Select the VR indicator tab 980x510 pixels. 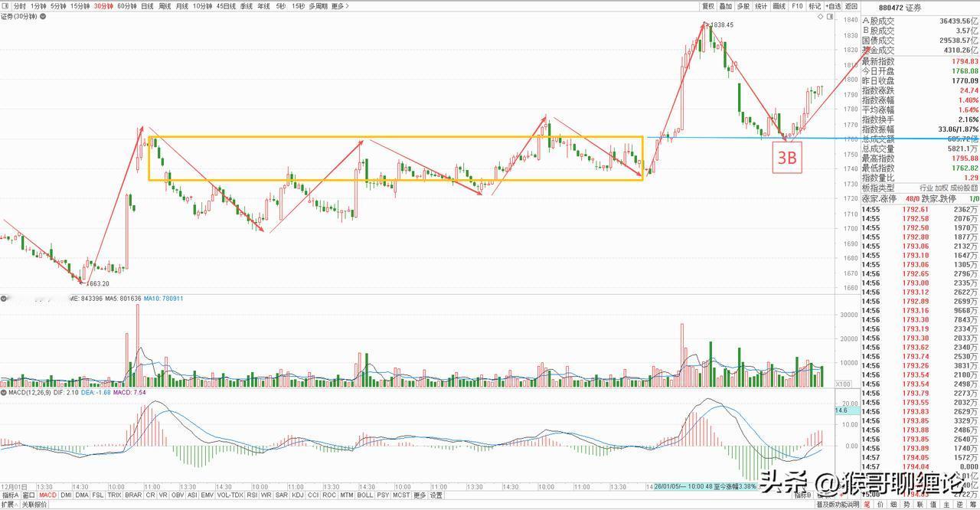(164, 495)
